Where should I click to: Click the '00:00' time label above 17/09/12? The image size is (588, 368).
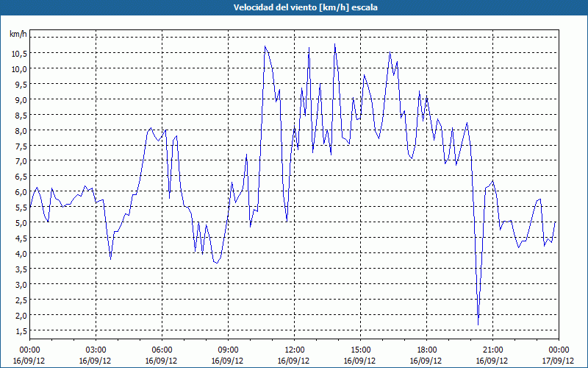point(559,350)
